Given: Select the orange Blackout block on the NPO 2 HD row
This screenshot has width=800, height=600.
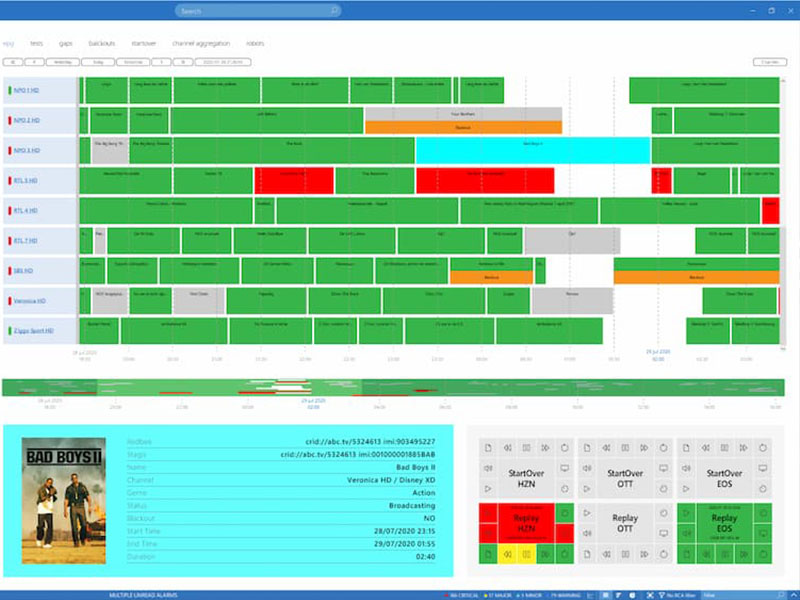Looking at the screenshot, I should coord(464,128).
